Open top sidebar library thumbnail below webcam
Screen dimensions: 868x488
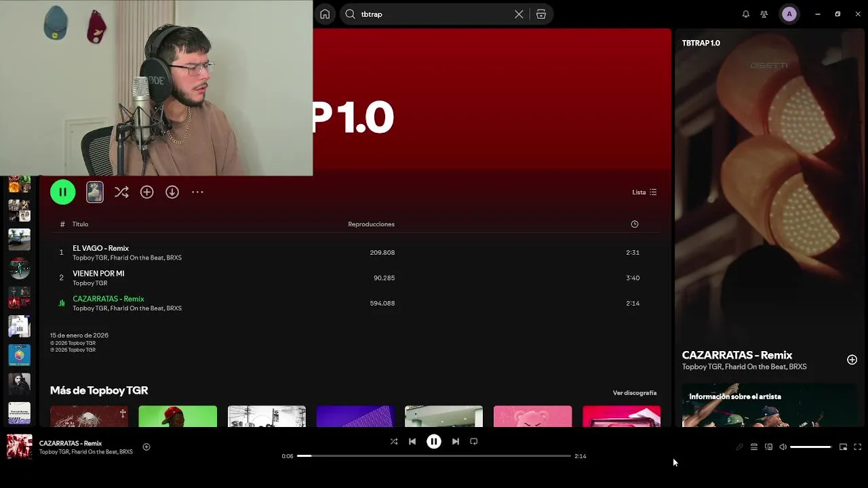click(x=19, y=184)
